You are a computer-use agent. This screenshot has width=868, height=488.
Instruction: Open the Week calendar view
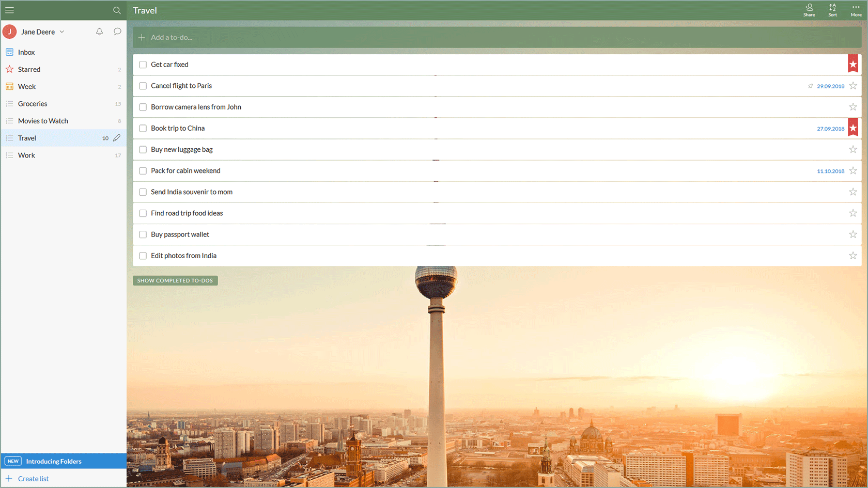point(26,86)
